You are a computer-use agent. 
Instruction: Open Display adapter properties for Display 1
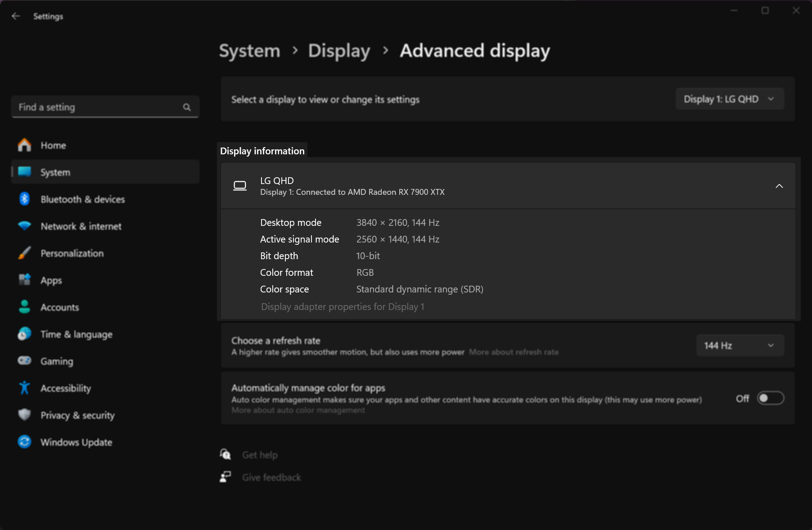tap(343, 306)
